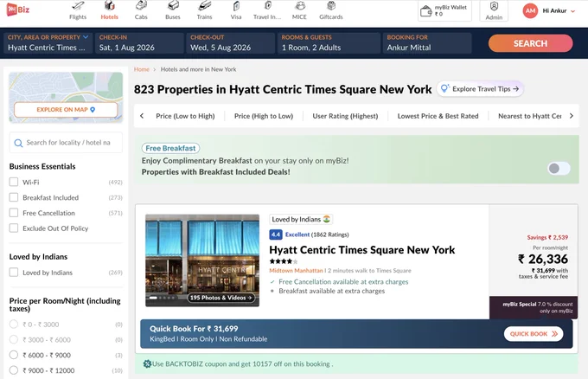The height and width of the screenshot is (379, 588).
Task: Check the Breakfast Included filter
Action: click(x=14, y=197)
